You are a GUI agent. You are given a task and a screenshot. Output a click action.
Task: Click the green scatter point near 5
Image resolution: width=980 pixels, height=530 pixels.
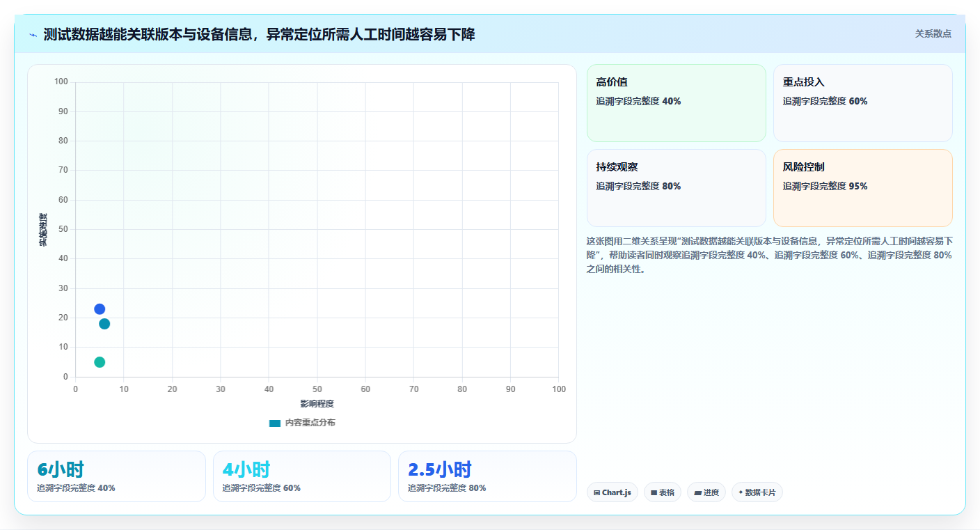click(x=100, y=362)
